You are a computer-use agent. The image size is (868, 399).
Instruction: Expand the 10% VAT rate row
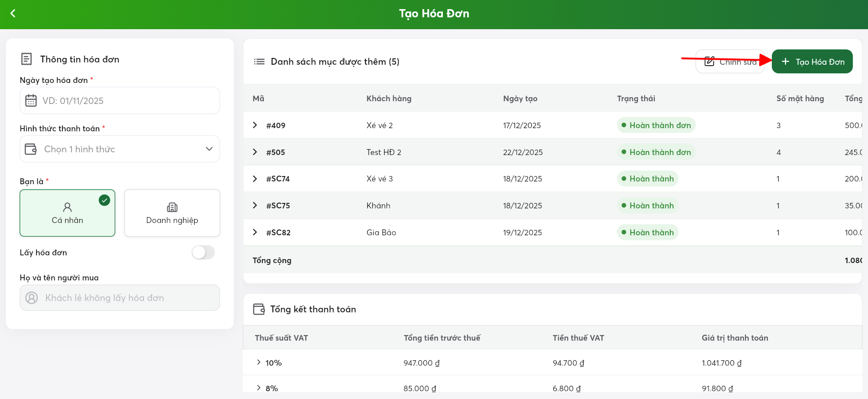click(259, 363)
